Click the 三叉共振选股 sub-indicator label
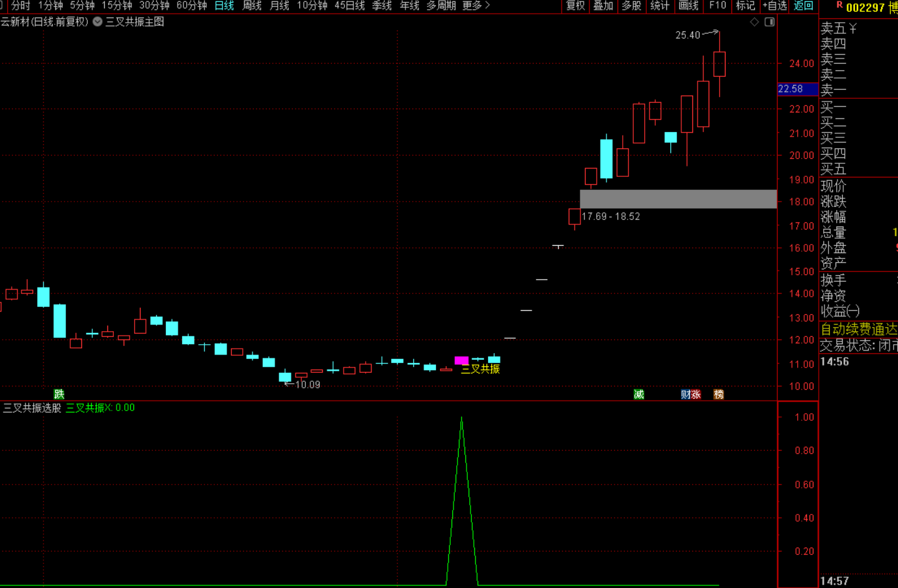This screenshot has width=898, height=588. tap(32, 408)
